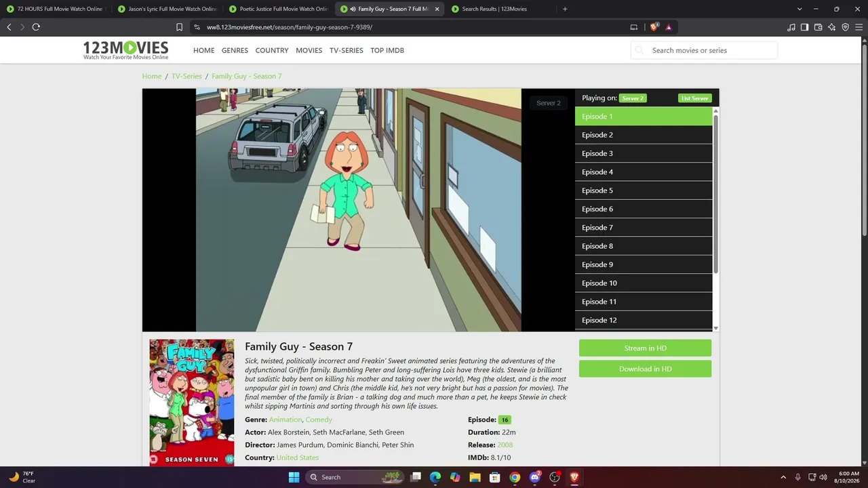
Task: Open the List Server button
Action: pyautogui.click(x=694, y=98)
